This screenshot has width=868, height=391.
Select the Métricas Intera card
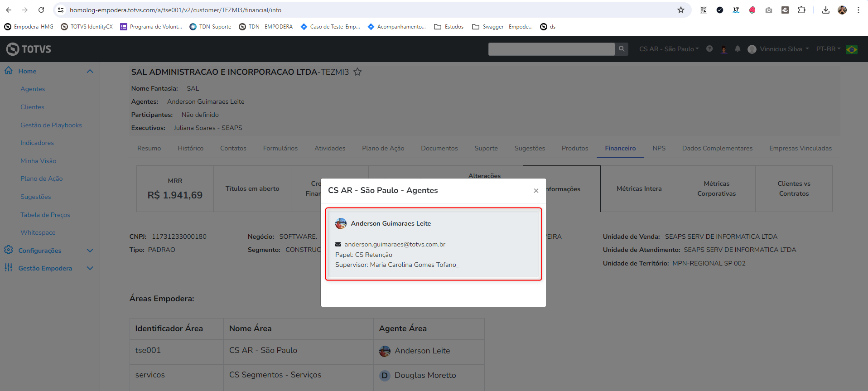pos(639,188)
